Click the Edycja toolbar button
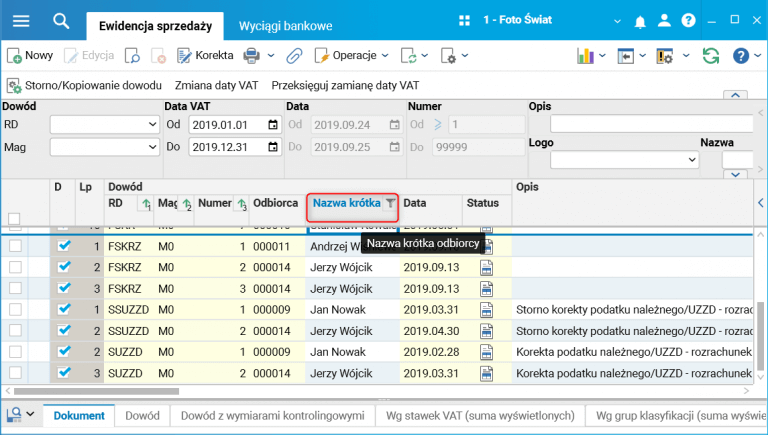Viewport: 768px width, 435px height. [89, 55]
